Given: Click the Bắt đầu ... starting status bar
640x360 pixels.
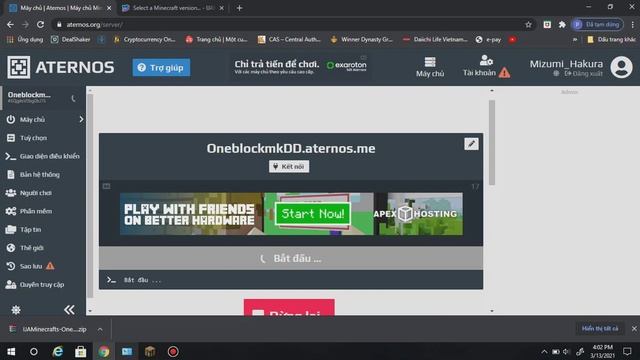Looking at the screenshot, I should point(291,258).
